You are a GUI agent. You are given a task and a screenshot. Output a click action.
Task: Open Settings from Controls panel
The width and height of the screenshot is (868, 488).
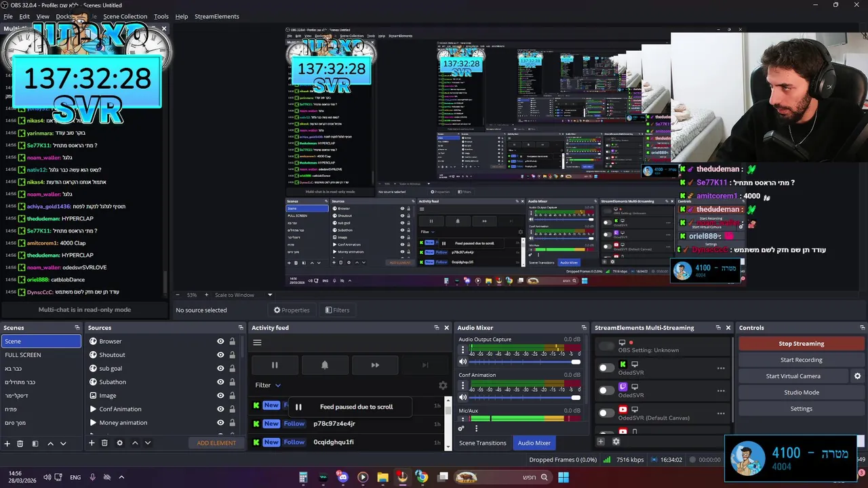[x=801, y=409]
